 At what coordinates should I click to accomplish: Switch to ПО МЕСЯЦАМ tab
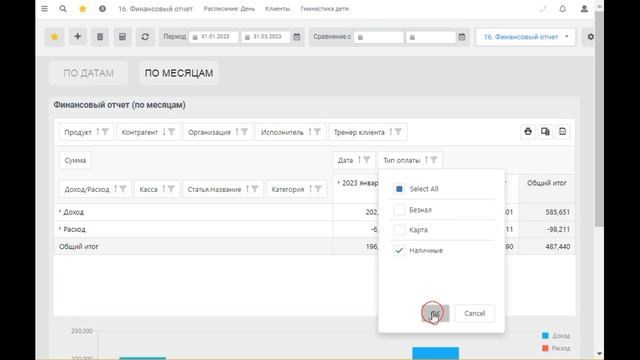pos(179,73)
